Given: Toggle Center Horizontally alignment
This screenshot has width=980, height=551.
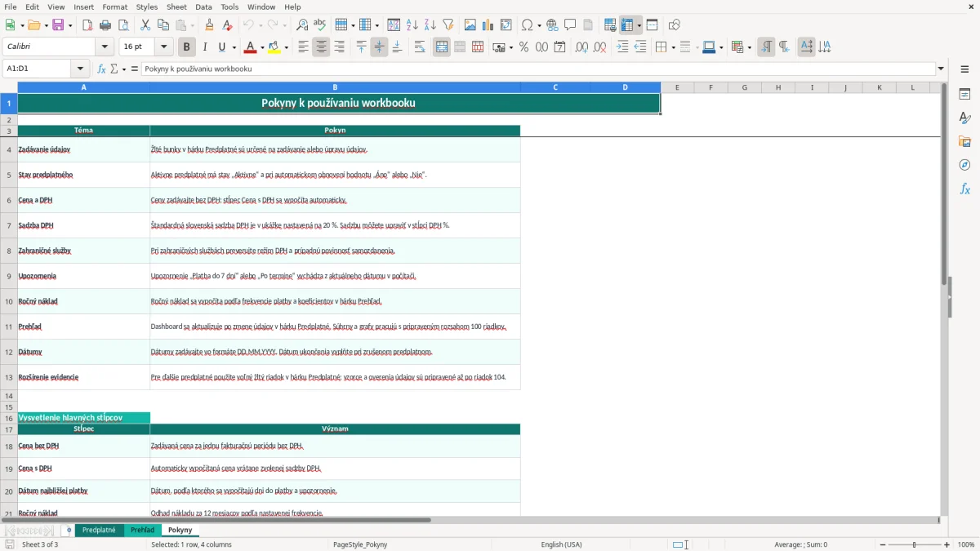Looking at the screenshot, I should (x=321, y=47).
